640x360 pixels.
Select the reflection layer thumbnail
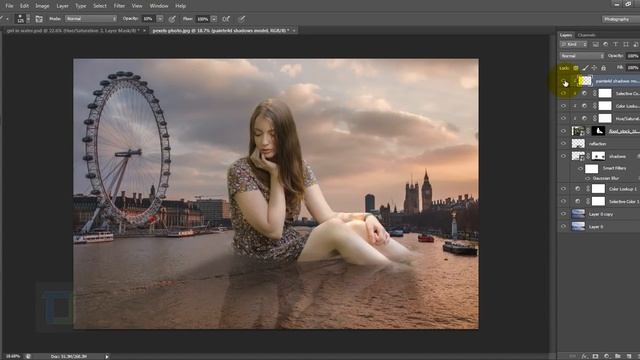[x=578, y=144]
